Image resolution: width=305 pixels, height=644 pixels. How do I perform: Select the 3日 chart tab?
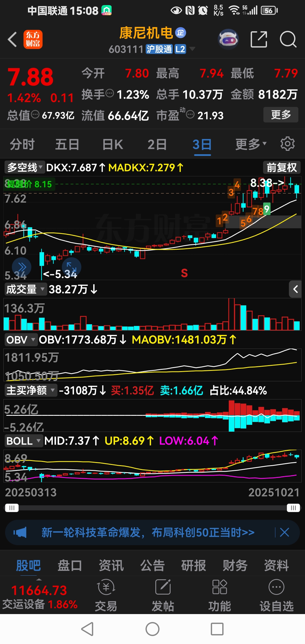coord(202,144)
